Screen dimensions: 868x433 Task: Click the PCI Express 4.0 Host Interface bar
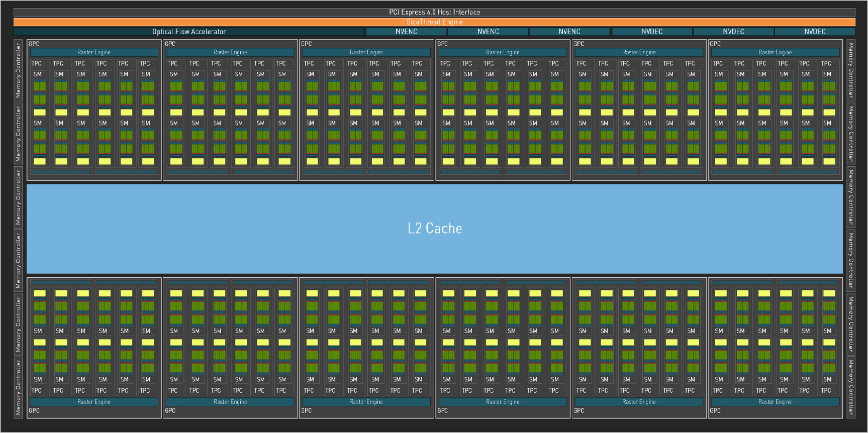(434, 12)
